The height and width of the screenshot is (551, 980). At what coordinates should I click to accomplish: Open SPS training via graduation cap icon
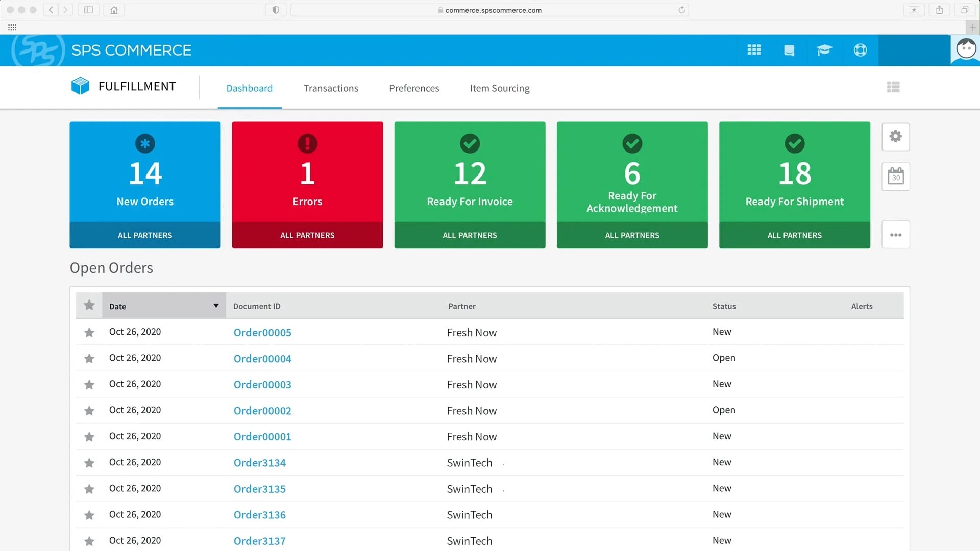point(824,50)
